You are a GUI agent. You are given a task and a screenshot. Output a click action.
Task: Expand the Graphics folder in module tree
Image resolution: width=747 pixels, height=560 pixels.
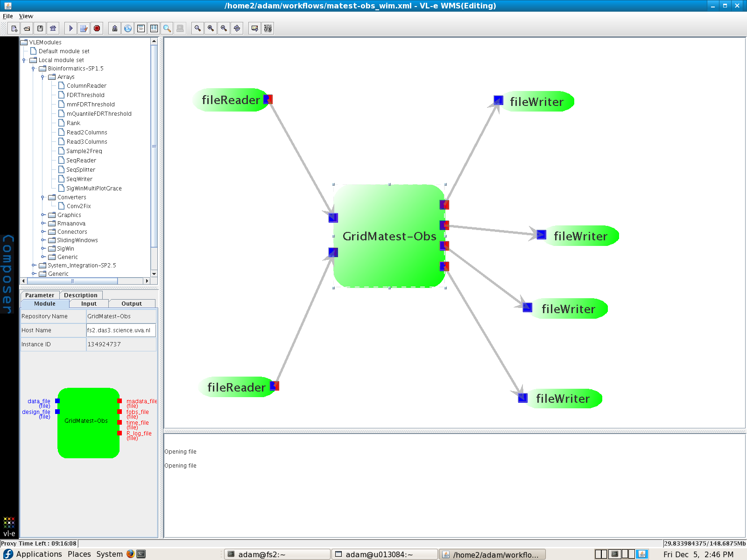pyautogui.click(x=43, y=215)
